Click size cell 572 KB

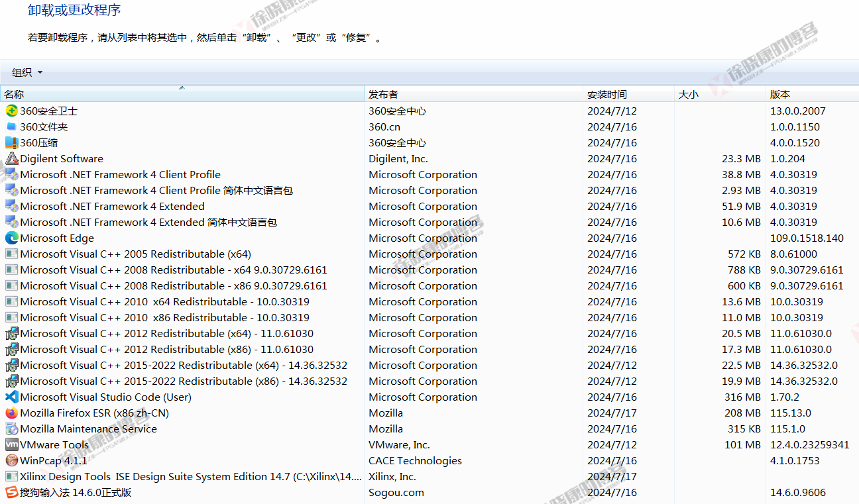pyautogui.click(x=744, y=254)
